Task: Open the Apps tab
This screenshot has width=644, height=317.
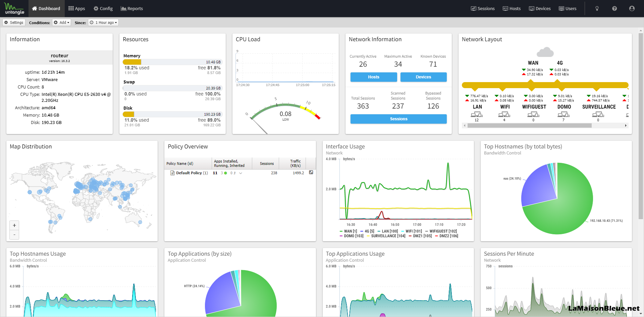Action: click(x=76, y=8)
